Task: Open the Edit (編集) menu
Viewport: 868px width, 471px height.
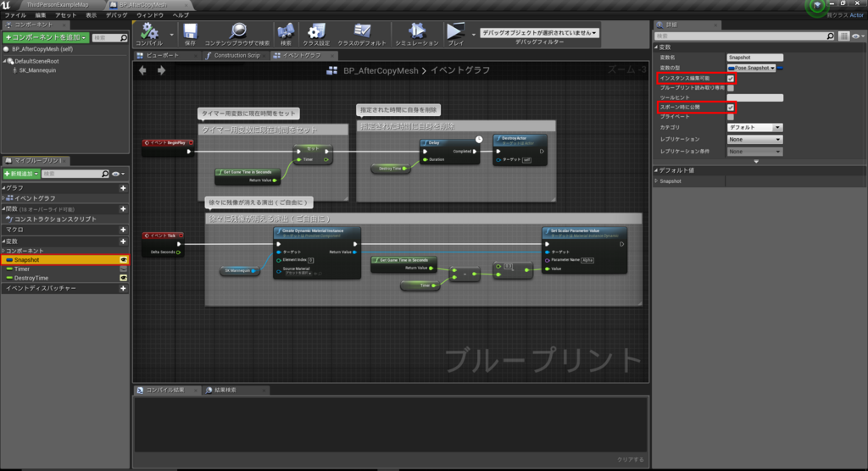Action: coord(41,15)
